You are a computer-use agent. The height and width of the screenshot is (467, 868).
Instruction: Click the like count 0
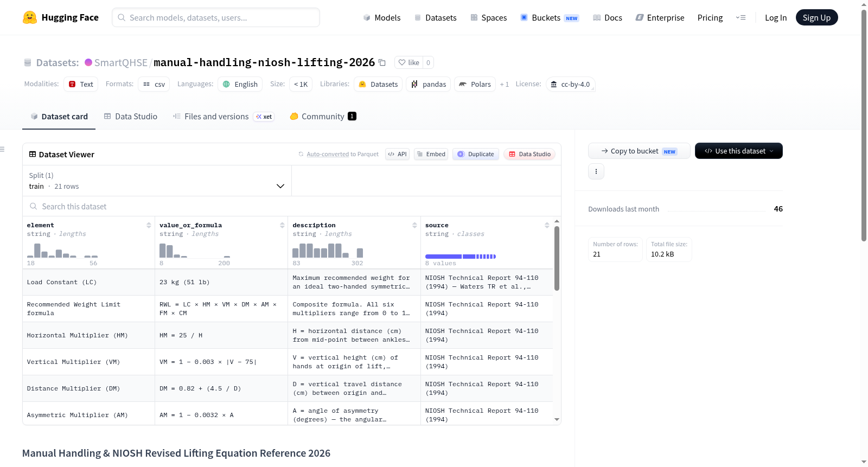tap(428, 62)
